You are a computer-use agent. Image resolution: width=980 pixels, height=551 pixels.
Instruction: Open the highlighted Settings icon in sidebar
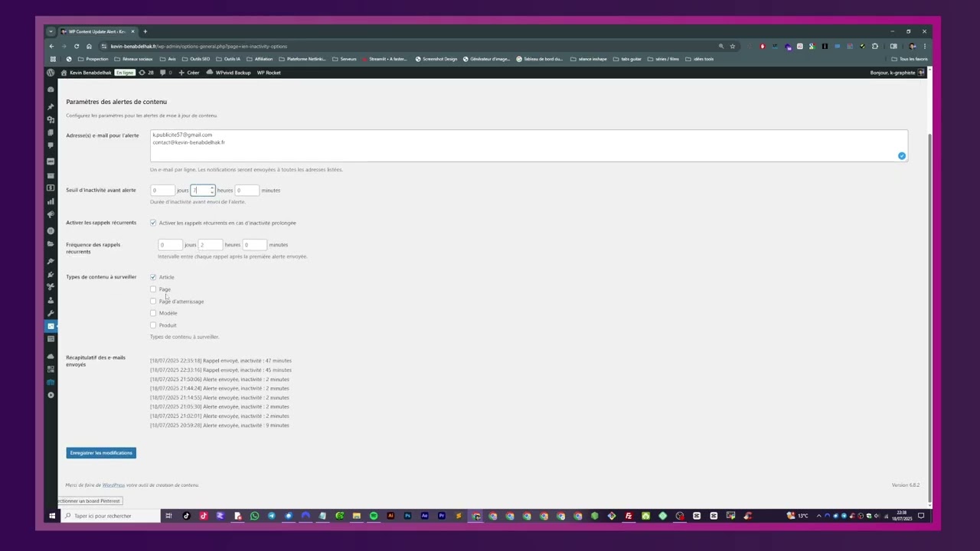pyautogui.click(x=51, y=326)
